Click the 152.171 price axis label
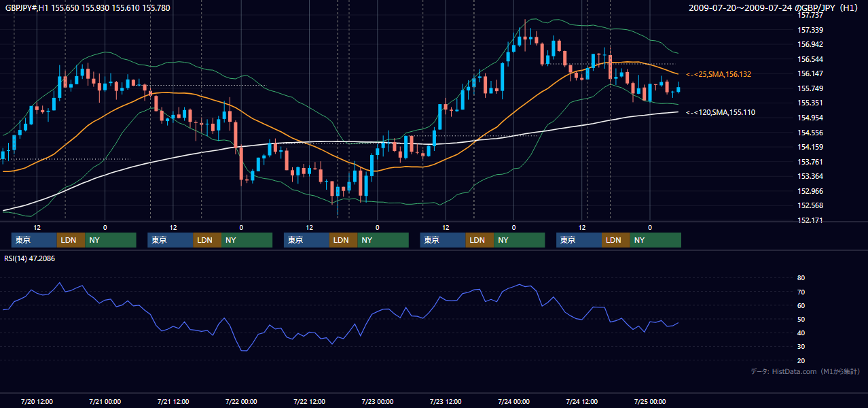868x408 pixels. coord(810,220)
